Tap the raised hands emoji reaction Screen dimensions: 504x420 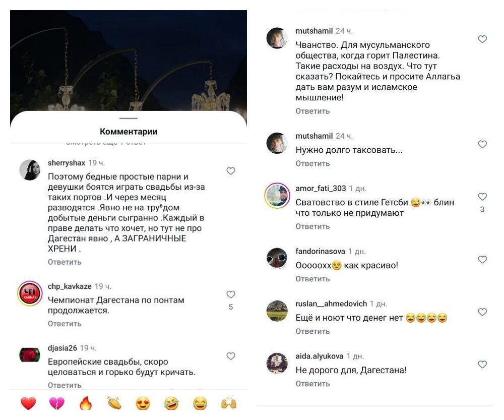[229, 403]
